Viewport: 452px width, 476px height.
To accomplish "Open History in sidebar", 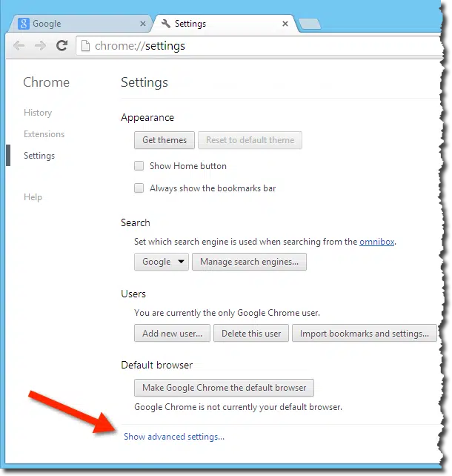I will point(38,113).
